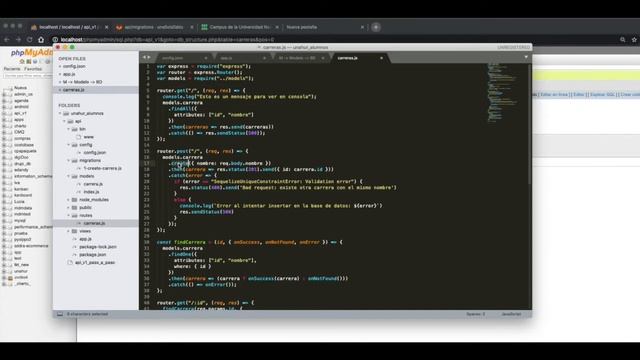Image resolution: width=640 pixels, height=360 pixels.
Task: Collapse the routes folder
Action: pyautogui.click(x=68, y=215)
